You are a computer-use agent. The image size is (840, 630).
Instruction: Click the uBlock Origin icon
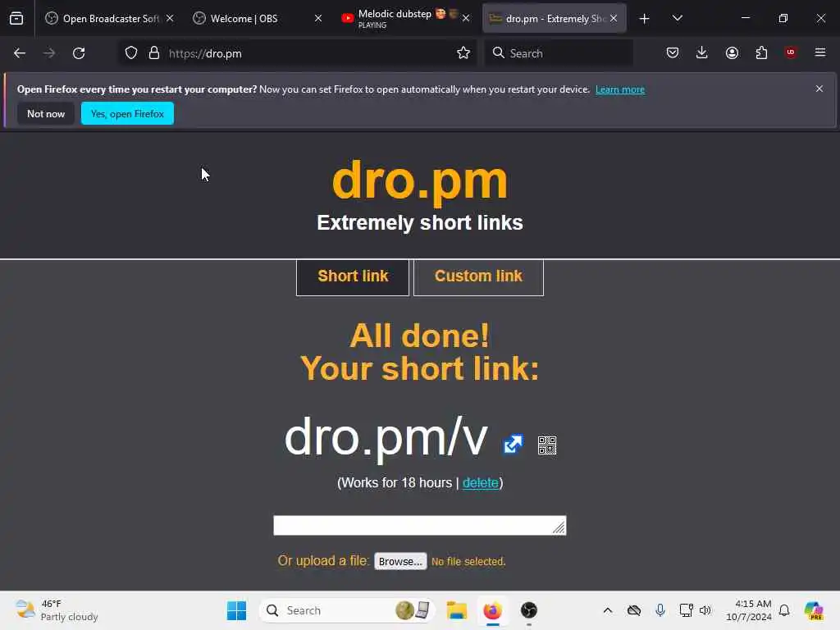tap(791, 52)
